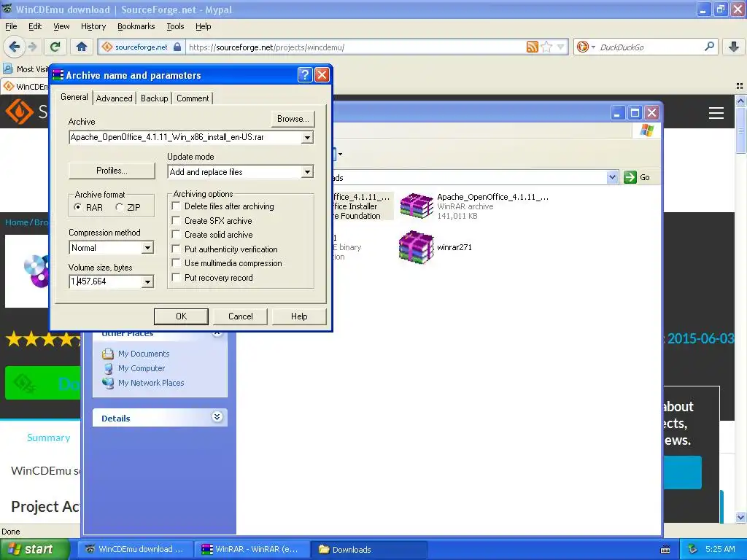
Task: Click the search magnifier icon
Action: pyautogui.click(x=709, y=46)
